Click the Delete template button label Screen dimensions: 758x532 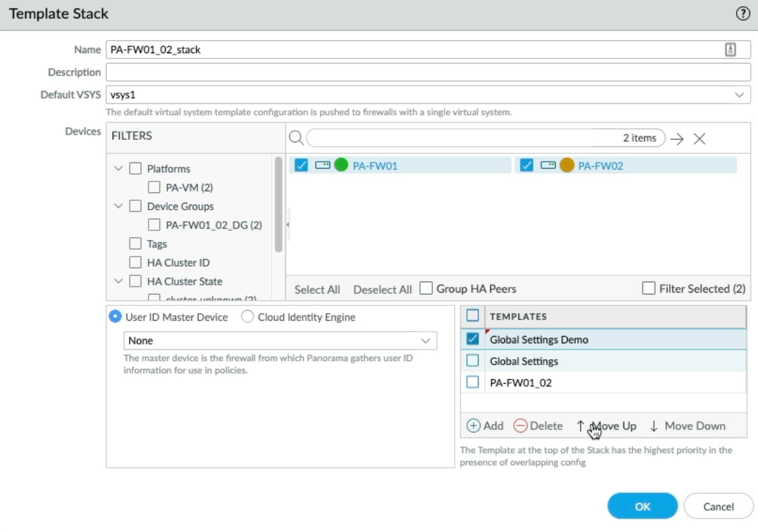pyautogui.click(x=546, y=426)
